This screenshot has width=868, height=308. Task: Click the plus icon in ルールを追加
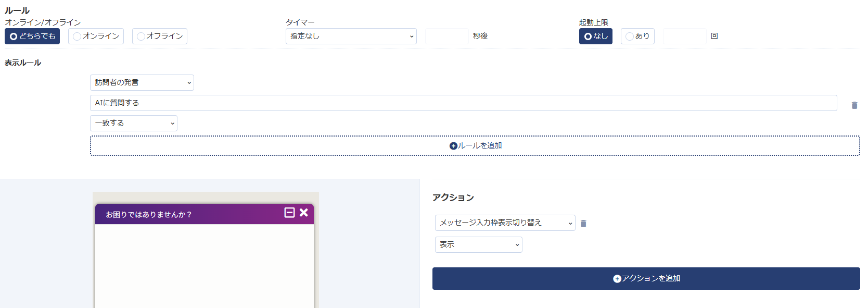[x=453, y=146]
